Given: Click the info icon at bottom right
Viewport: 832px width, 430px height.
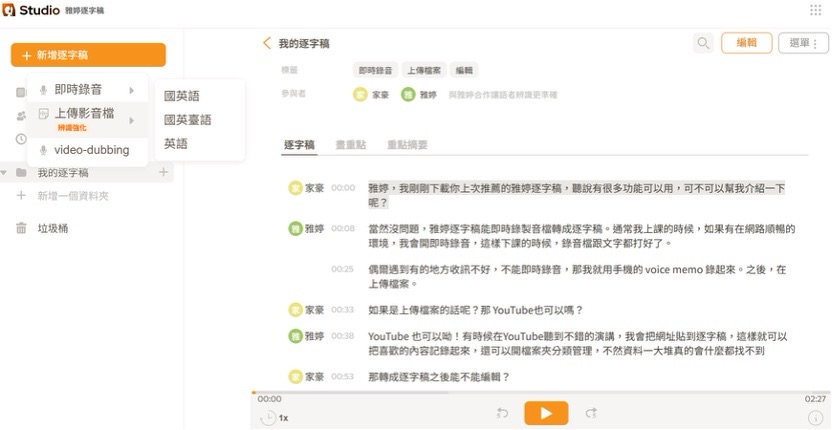Looking at the screenshot, I should [815, 417].
